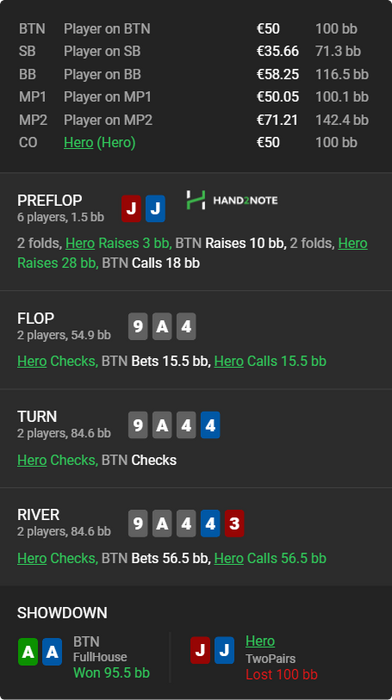Click the green A card at showdown
This screenshot has height=700, width=392.
[x=28, y=652]
